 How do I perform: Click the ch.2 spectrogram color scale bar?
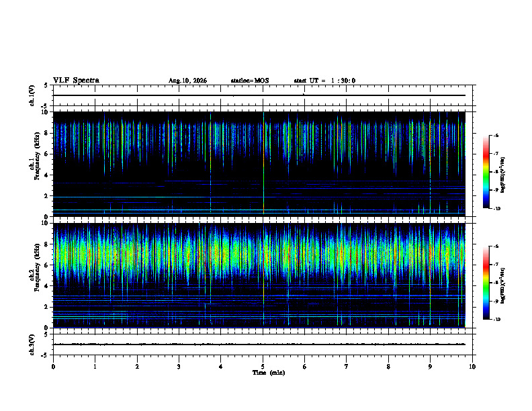[486, 283]
